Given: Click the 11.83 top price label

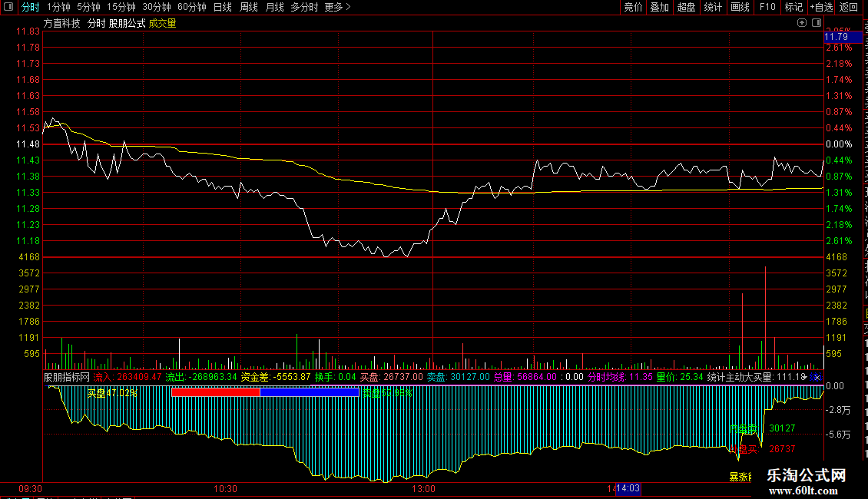Looking at the screenshot, I should pyautogui.click(x=28, y=31).
